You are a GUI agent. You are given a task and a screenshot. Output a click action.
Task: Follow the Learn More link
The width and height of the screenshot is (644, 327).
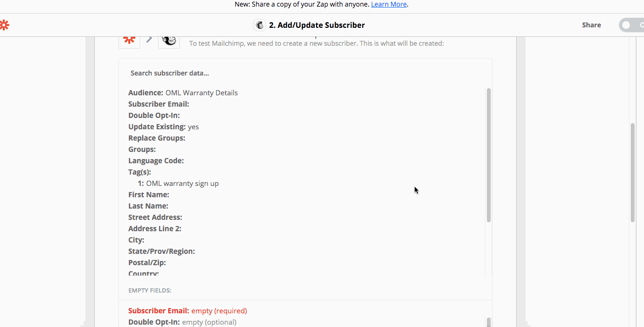[x=389, y=4]
